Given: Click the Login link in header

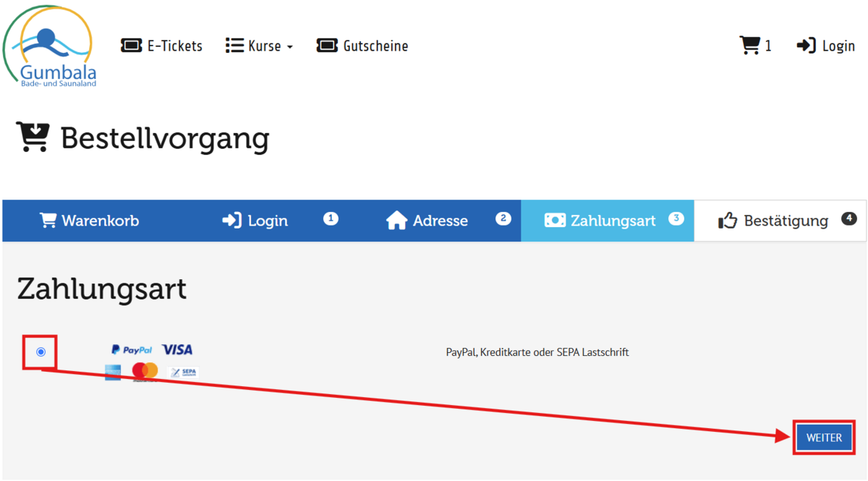Looking at the screenshot, I should [x=838, y=46].
